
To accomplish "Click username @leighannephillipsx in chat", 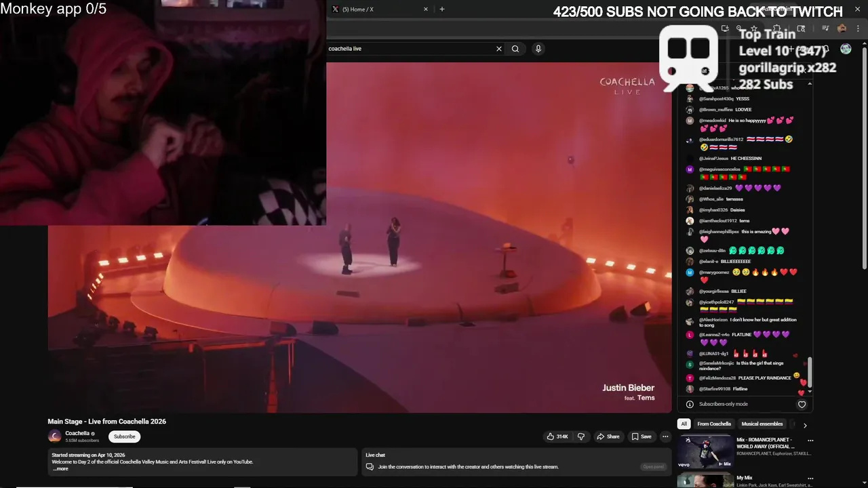I will point(719,232).
